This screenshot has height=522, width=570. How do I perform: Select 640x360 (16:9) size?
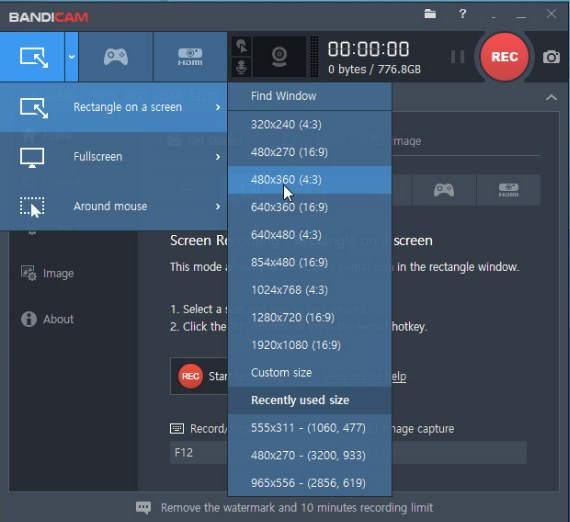point(310,207)
